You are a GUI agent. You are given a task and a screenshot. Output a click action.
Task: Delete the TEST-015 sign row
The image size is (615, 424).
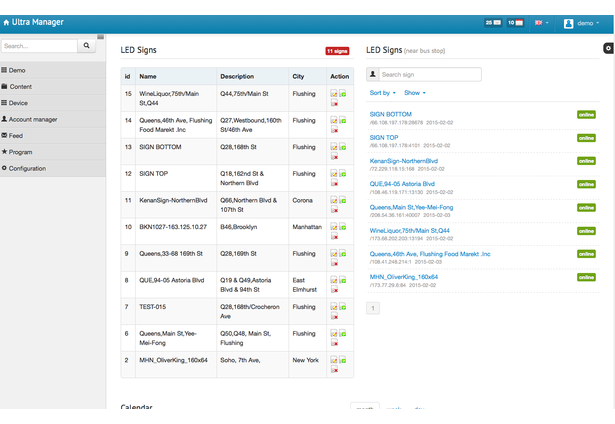334,317
